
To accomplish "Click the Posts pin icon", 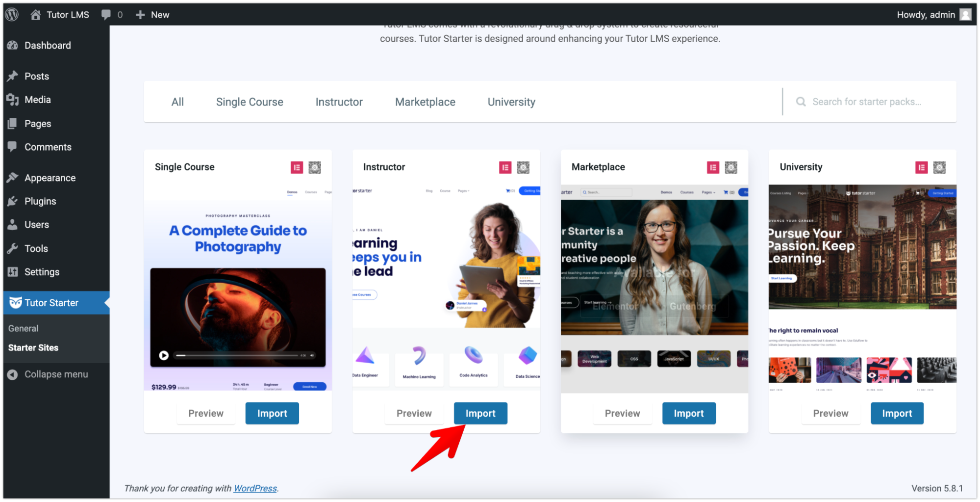I will click(x=13, y=76).
